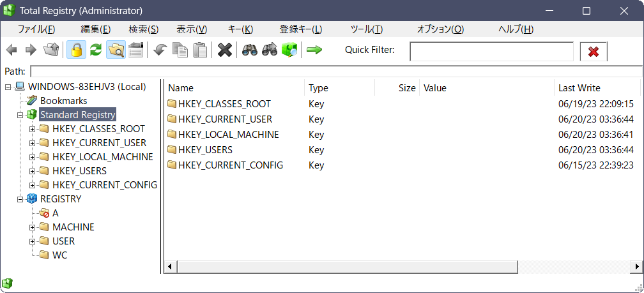This screenshot has width=644, height=293.
Task: Expand HKEY_USERS in the tree
Action: (x=32, y=171)
